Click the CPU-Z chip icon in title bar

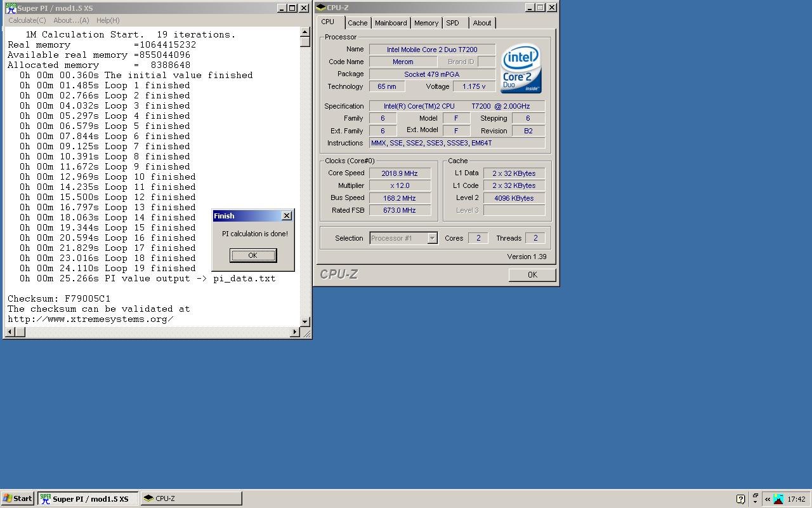pyautogui.click(x=321, y=8)
